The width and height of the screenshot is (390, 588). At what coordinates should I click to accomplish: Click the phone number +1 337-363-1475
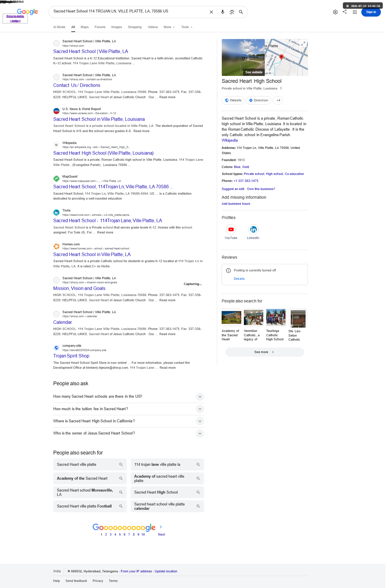click(x=246, y=181)
